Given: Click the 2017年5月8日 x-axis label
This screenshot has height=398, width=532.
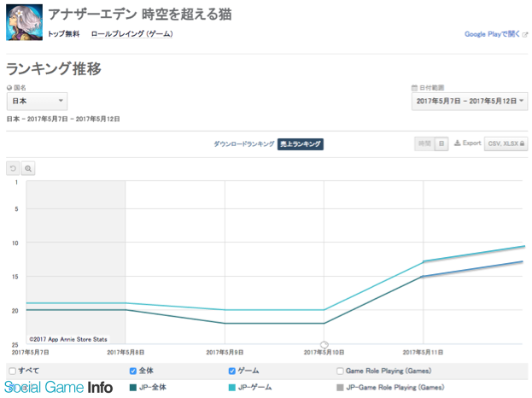Looking at the screenshot, I should point(126,353).
